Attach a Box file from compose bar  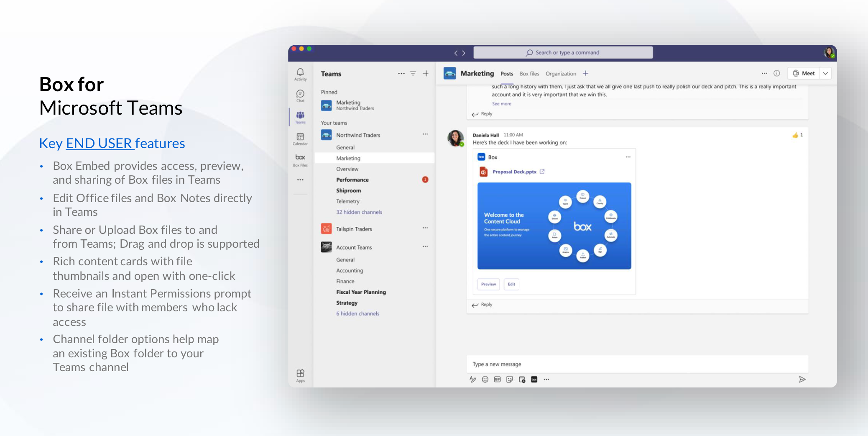coord(534,380)
